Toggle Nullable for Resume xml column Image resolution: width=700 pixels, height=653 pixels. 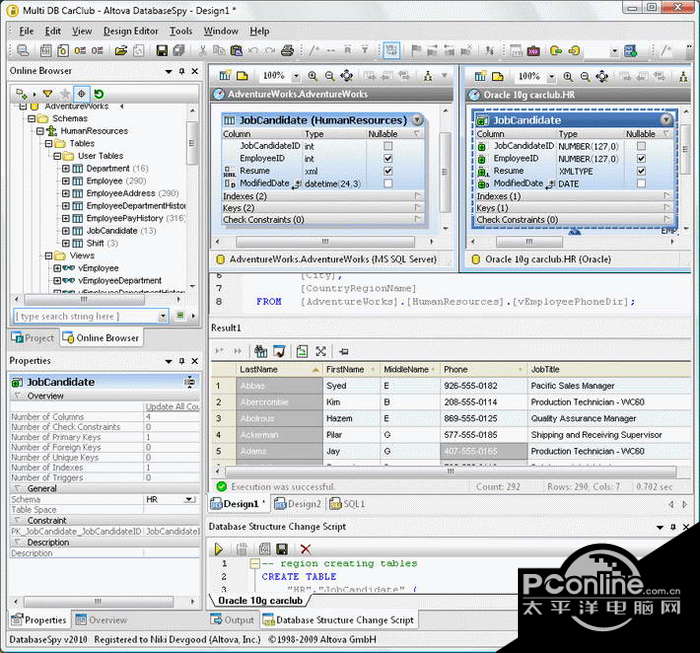point(388,171)
